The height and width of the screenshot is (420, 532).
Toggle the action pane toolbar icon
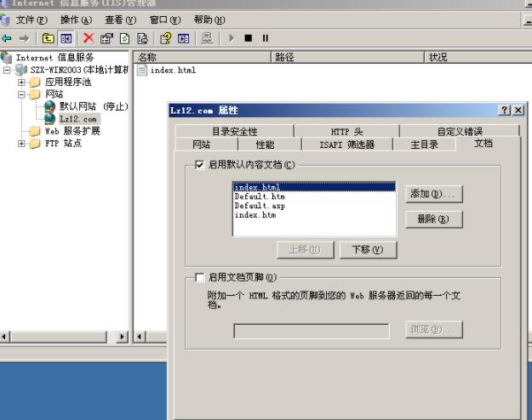coord(184,38)
